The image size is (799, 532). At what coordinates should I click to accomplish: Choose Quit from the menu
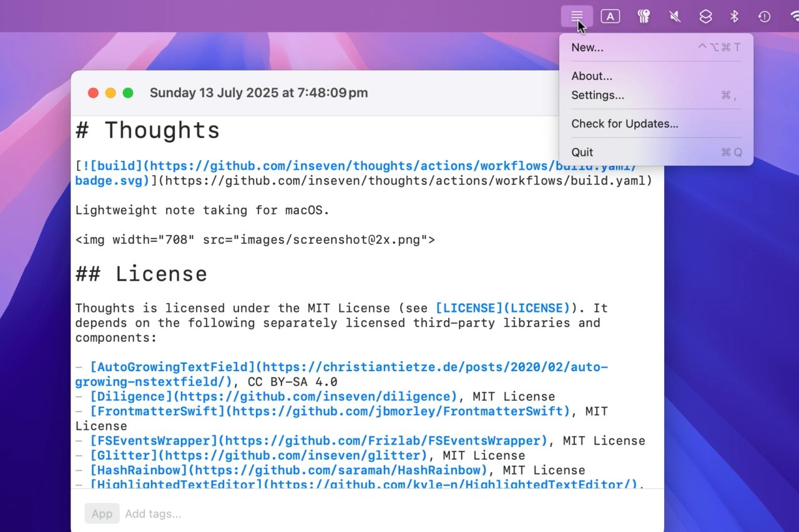pyautogui.click(x=582, y=152)
